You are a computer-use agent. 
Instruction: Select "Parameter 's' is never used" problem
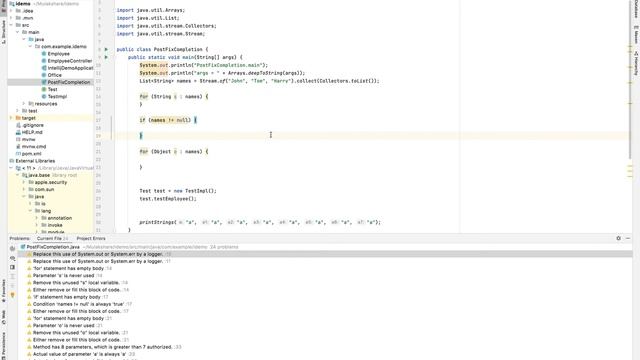coord(63,276)
